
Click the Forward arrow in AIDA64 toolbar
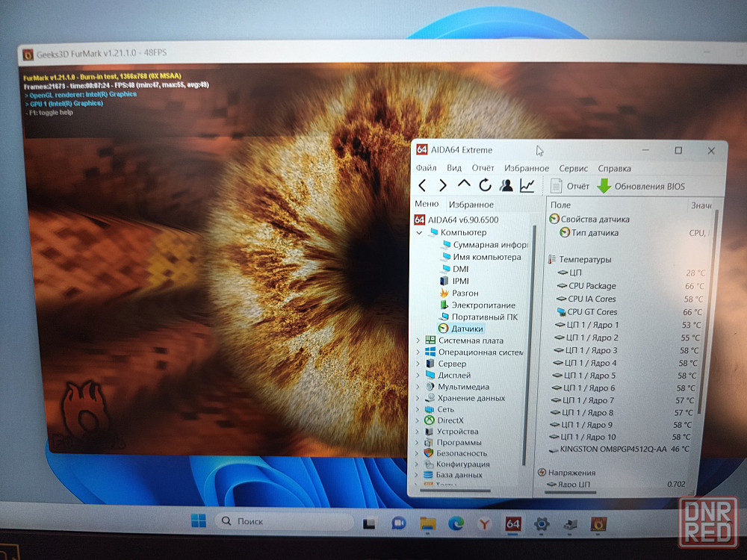pos(442,185)
